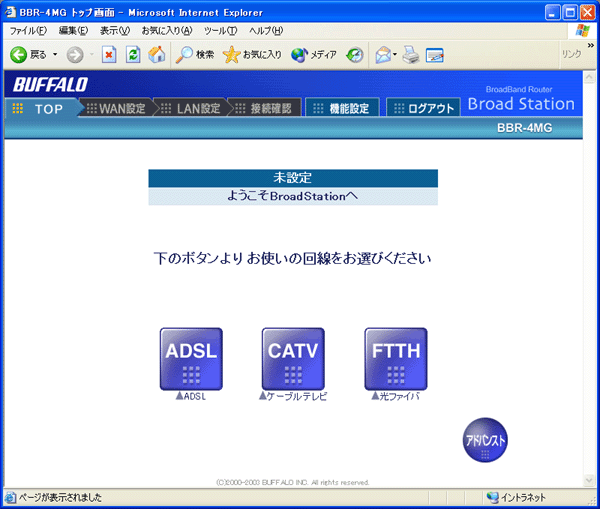This screenshot has width=600, height=509.
Task: Expand the Mail button dropdown arrow
Action: tap(395, 55)
